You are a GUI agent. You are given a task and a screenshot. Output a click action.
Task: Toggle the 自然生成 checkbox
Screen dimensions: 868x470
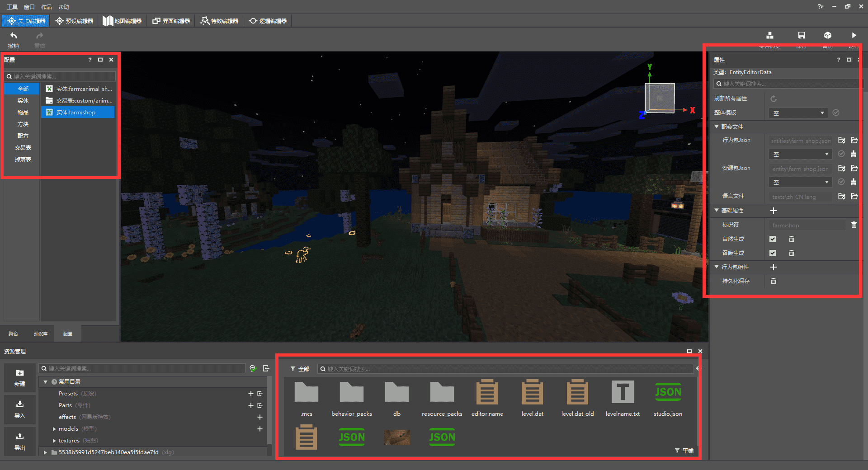773,239
